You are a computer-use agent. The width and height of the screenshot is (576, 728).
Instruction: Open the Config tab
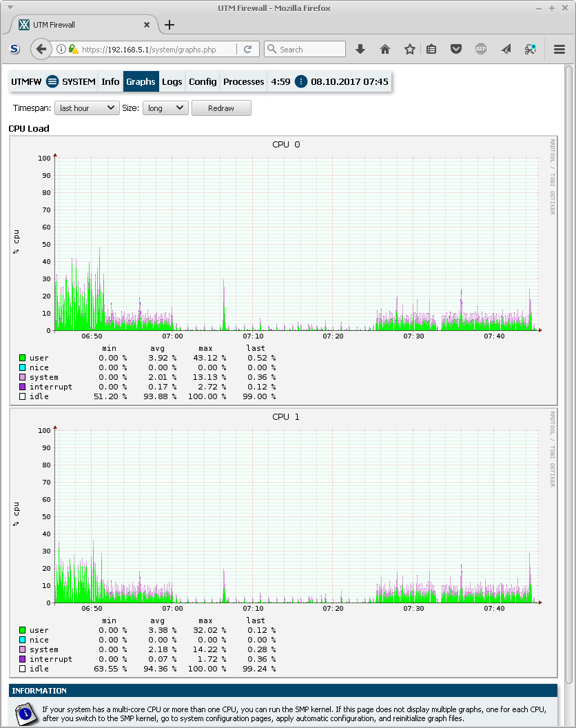pos(203,82)
